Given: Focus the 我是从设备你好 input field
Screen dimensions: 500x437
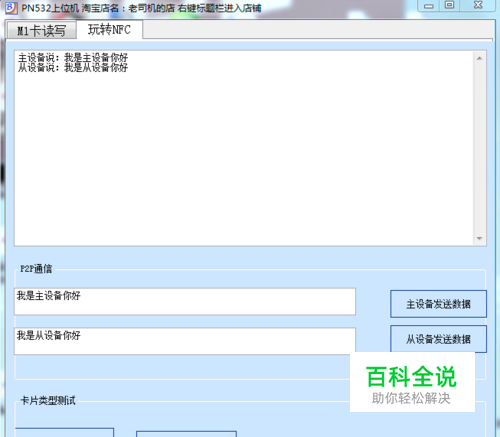Looking at the screenshot, I should coord(185,341).
